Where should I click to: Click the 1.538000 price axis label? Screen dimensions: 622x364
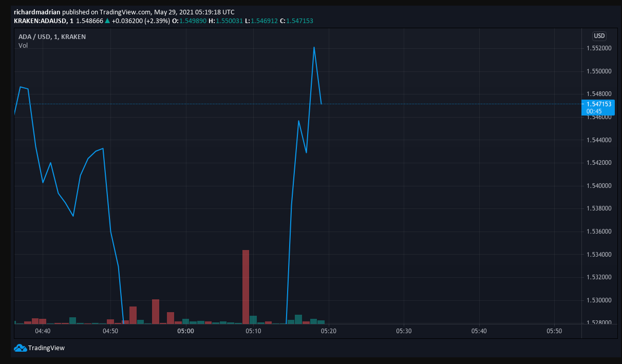pyautogui.click(x=598, y=208)
